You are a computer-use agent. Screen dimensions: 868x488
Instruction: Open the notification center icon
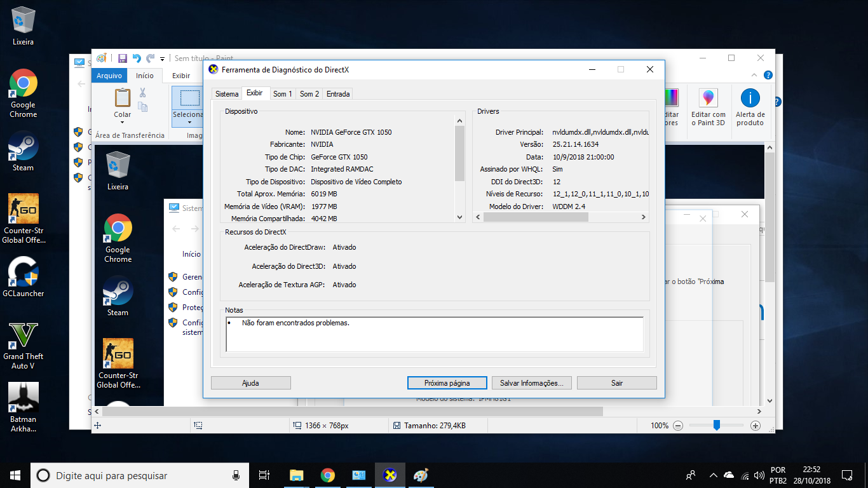[x=846, y=475]
